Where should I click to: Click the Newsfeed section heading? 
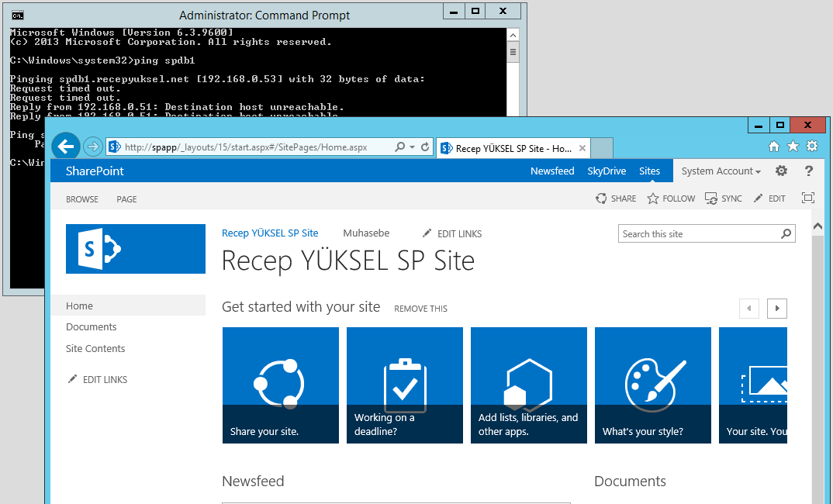click(x=253, y=482)
